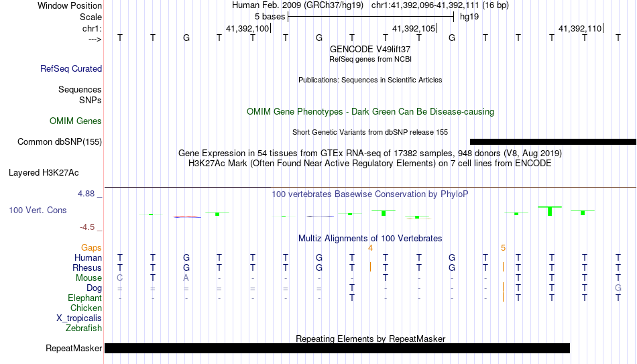Open the RefSeq Curated track label
This screenshot has width=637, height=364.
point(71,68)
